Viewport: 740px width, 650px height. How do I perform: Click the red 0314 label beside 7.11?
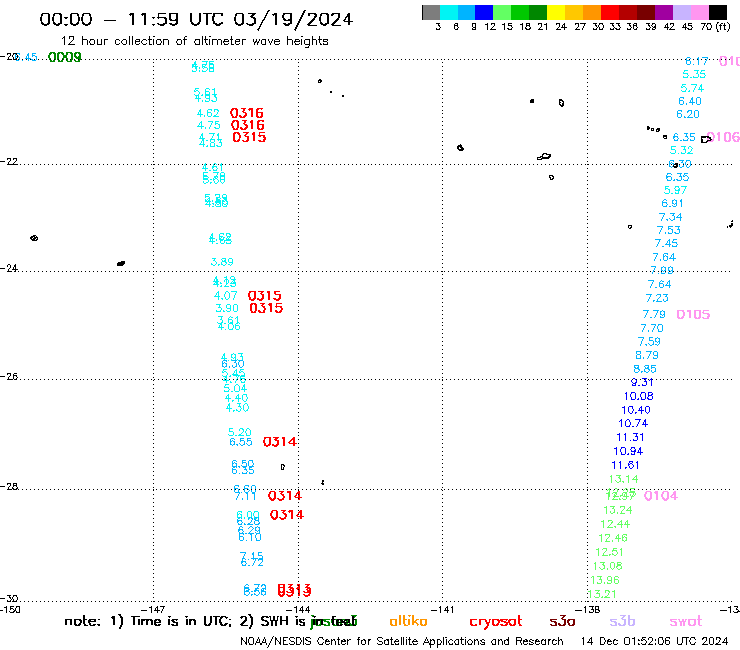[285, 496]
